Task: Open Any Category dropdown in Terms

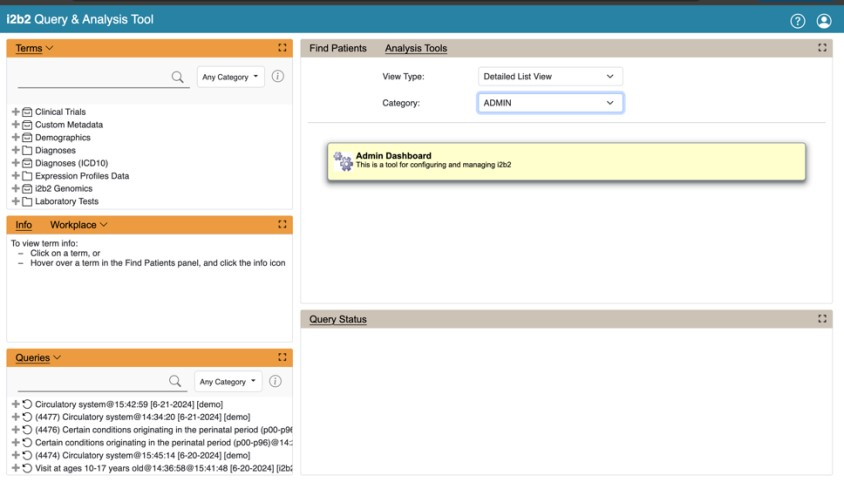Action: tap(231, 77)
